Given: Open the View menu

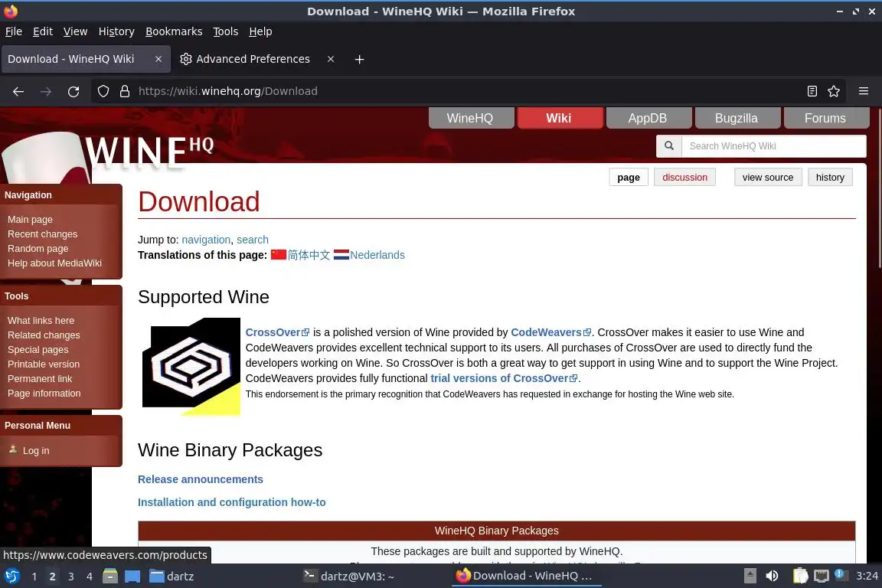Looking at the screenshot, I should click(x=75, y=31).
